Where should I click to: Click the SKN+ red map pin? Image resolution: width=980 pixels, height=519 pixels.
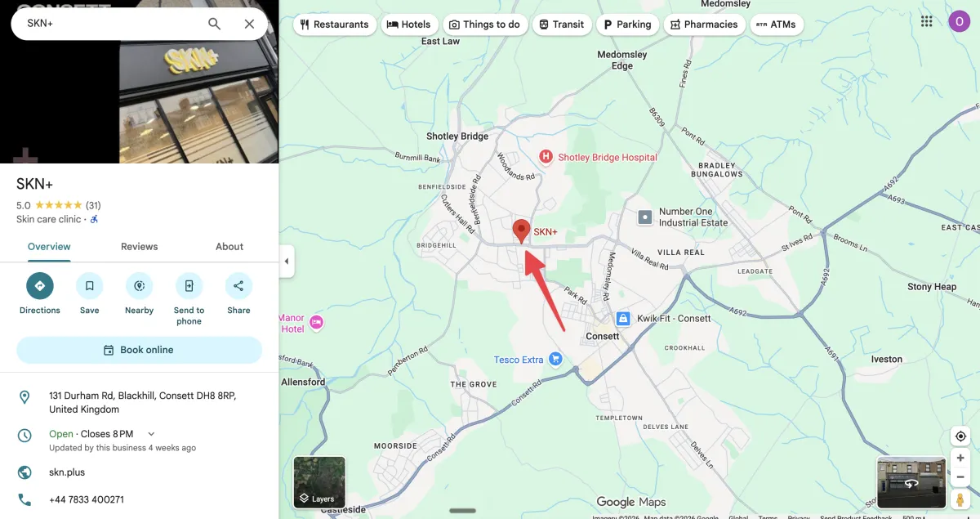[x=521, y=231]
